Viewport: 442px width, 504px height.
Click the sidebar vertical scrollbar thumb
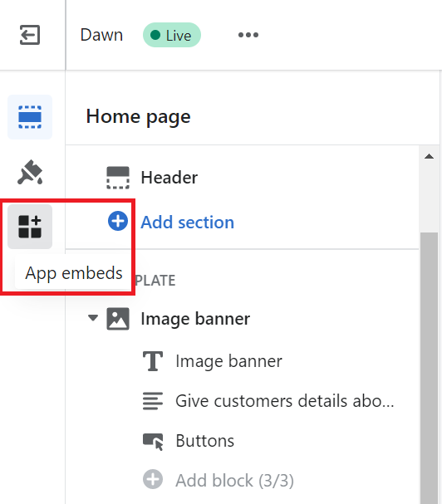pos(429,368)
